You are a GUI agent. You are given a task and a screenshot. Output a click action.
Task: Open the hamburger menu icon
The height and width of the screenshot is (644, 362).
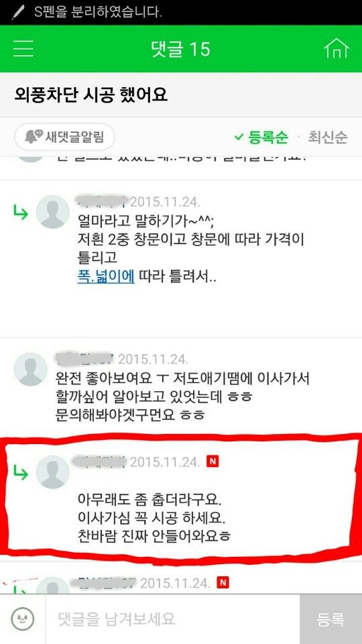(23, 49)
